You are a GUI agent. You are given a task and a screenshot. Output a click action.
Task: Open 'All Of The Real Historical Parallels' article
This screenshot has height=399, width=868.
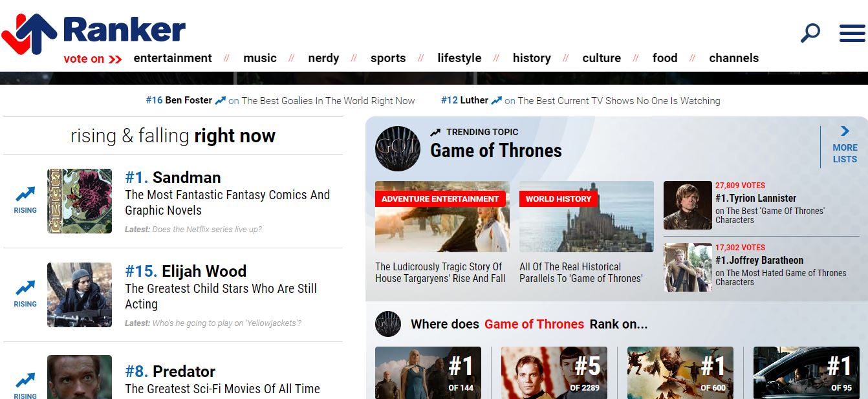[581, 272]
